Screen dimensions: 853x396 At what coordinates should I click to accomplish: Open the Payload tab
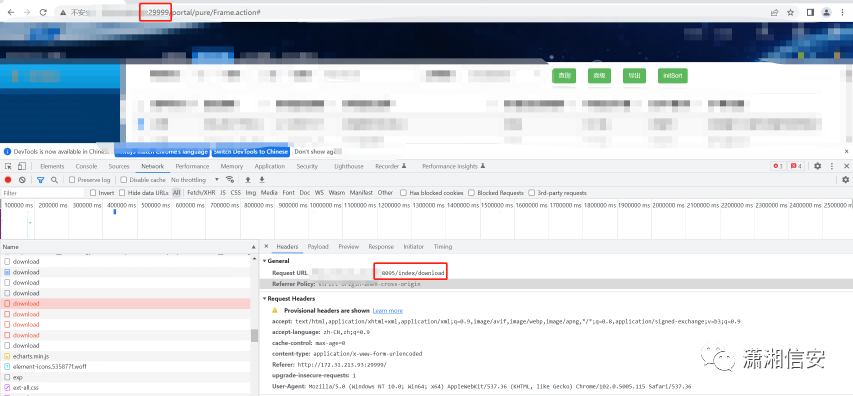coord(318,247)
